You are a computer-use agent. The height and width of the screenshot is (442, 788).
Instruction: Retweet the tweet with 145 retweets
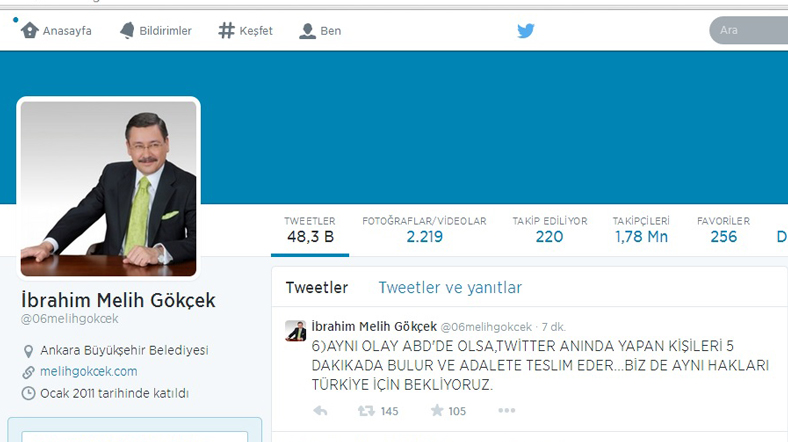(x=366, y=411)
